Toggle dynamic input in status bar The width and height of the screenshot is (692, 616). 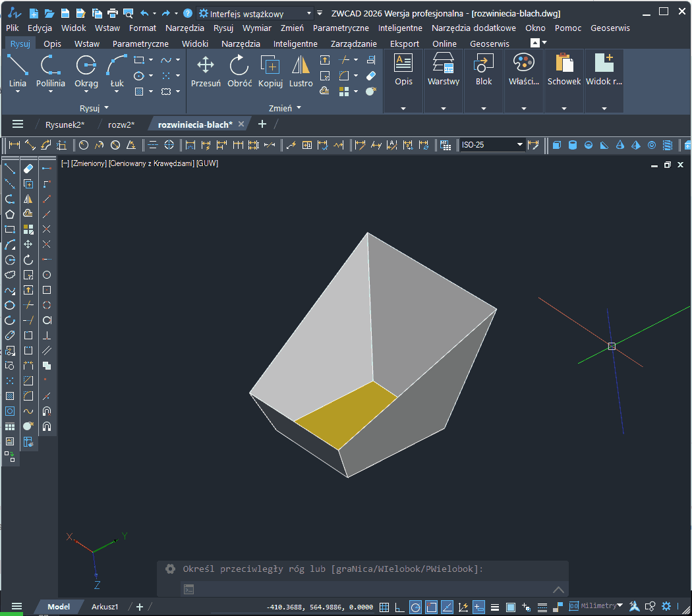pos(479,607)
